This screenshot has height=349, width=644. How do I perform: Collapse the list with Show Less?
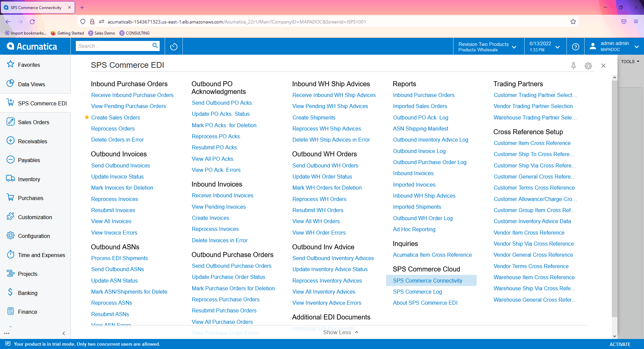[341, 332]
